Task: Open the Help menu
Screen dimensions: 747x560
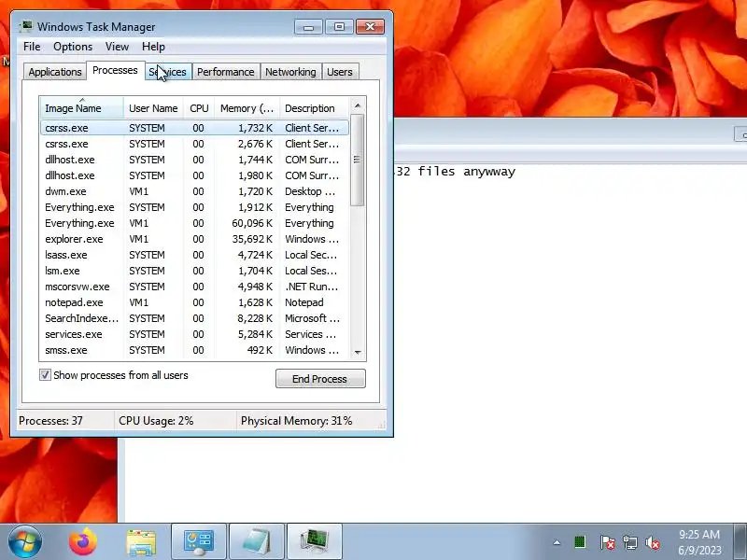Action: tap(153, 47)
